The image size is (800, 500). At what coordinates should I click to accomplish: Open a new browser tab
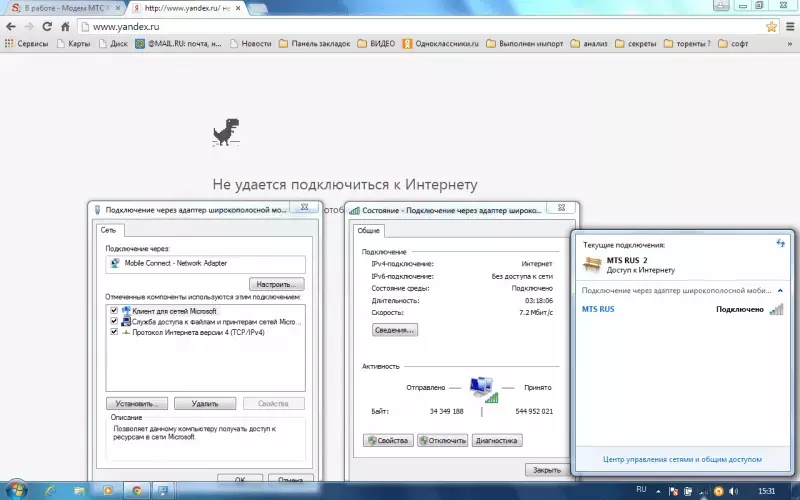(x=257, y=8)
